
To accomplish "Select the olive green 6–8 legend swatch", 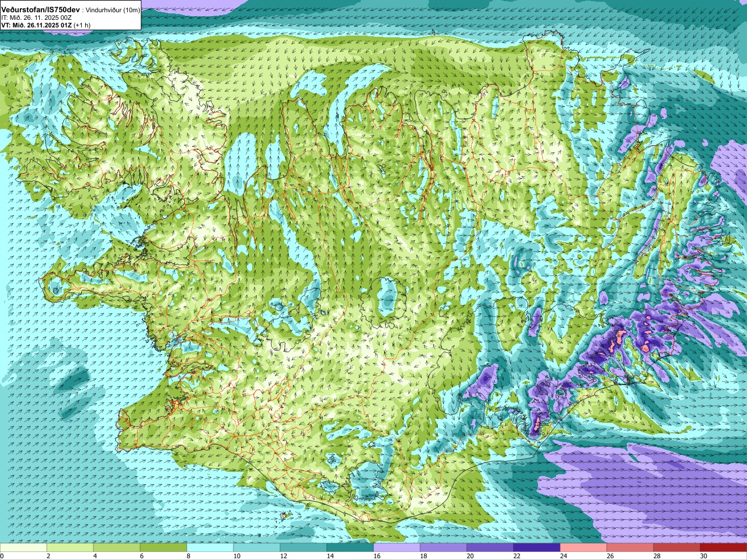I will tap(163, 548).
